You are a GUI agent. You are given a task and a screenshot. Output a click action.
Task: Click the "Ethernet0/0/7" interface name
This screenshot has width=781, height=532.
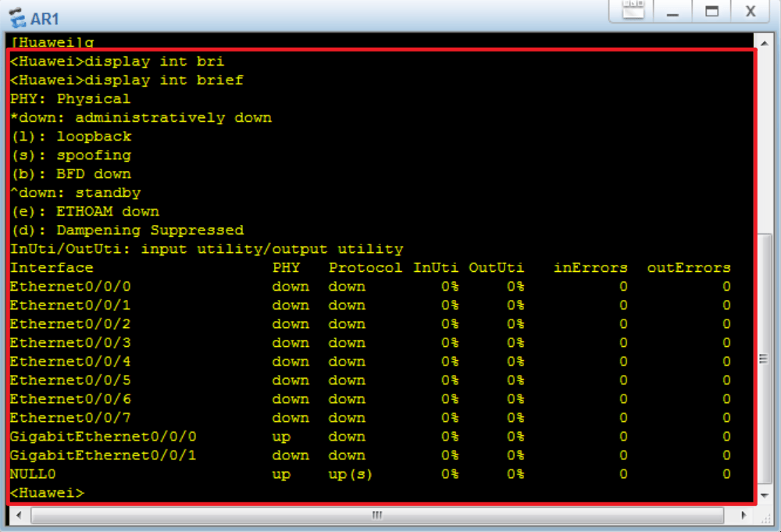(70, 418)
